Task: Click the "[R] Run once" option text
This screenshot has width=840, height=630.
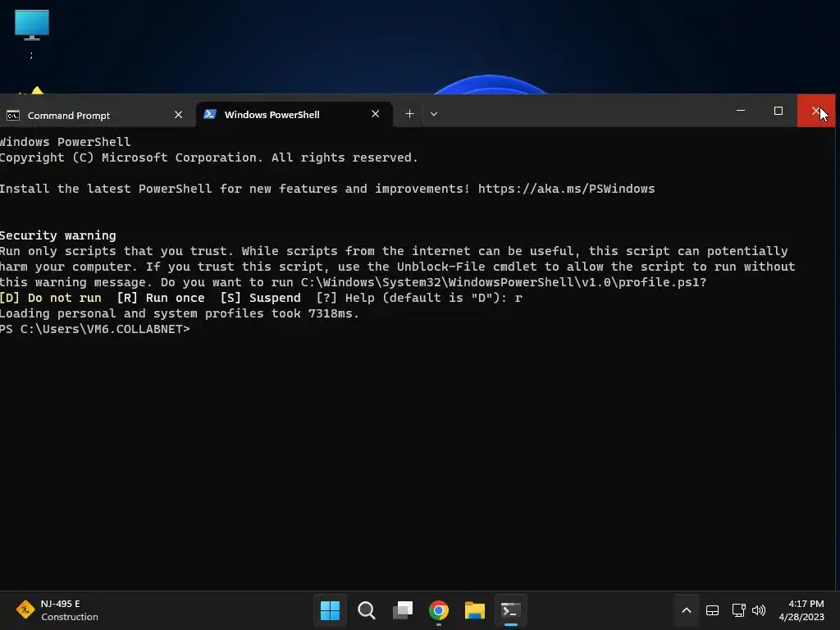Action: [161, 298]
